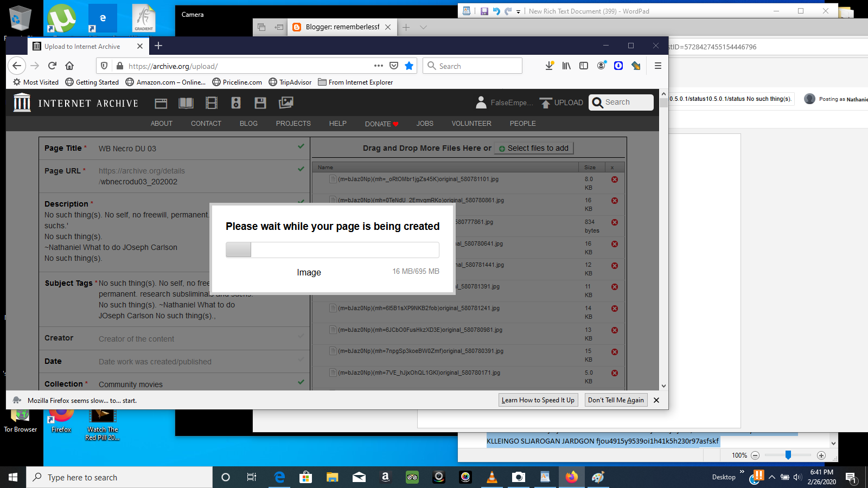The image size is (868, 488).
Task: Open a new Firefox tab
Action: click(158, 46)
